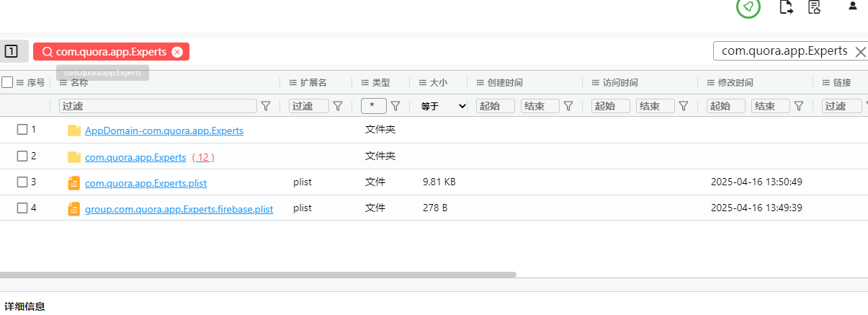Open the user account icon
Viewport: 868px width, 315px height.
853,6
